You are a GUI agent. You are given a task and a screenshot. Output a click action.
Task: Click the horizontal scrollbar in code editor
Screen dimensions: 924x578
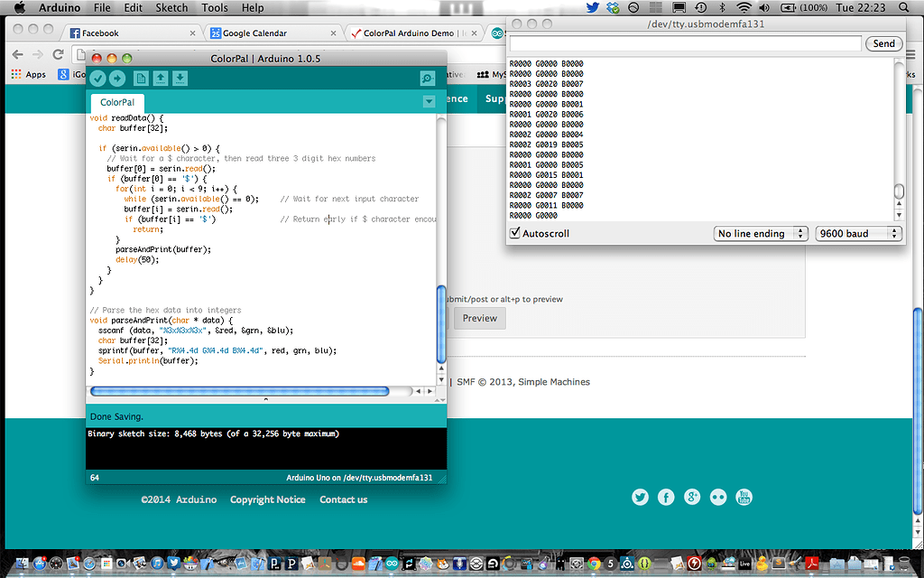pyautogui.click(x=240, y=391)
